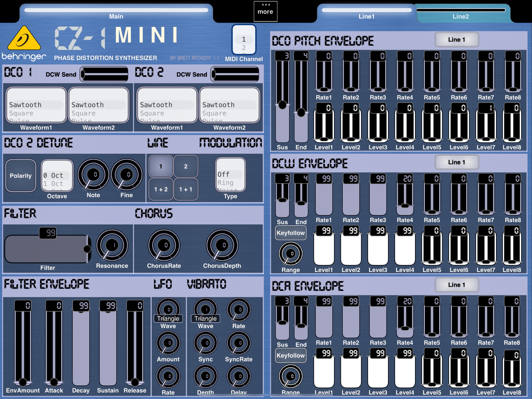532x399 pixels.
Task: Click Line 1 button in DCW Envelope
Action: click(457, 162)
